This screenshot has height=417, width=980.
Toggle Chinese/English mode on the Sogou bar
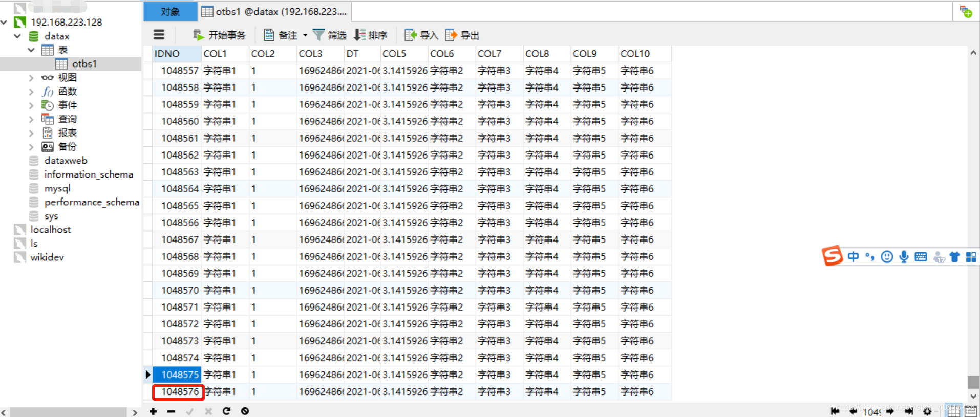pyautogui.click(x=853, y=257)
